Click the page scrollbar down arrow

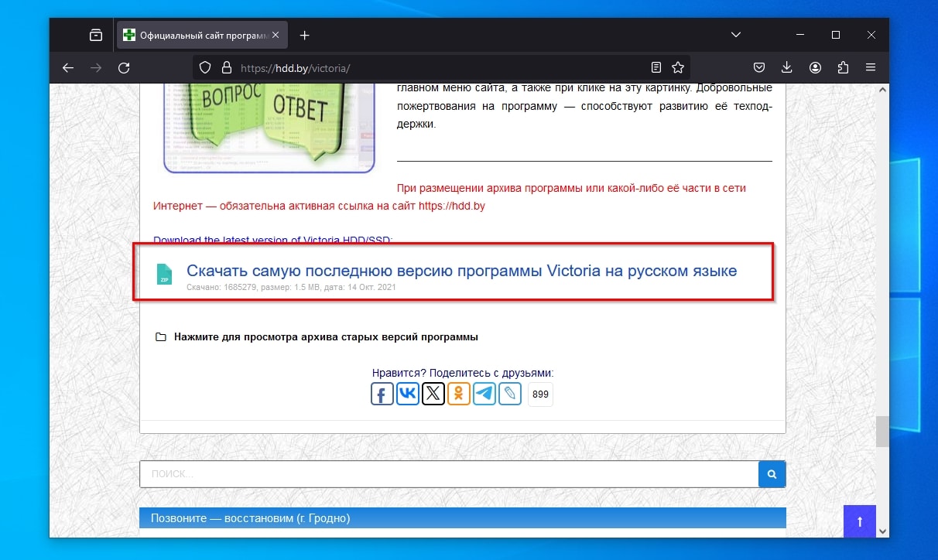(882, 531)
